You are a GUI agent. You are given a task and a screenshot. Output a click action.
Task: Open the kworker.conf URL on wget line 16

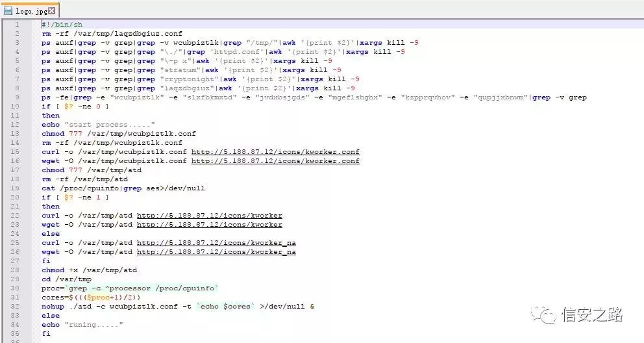coord(275,161)
